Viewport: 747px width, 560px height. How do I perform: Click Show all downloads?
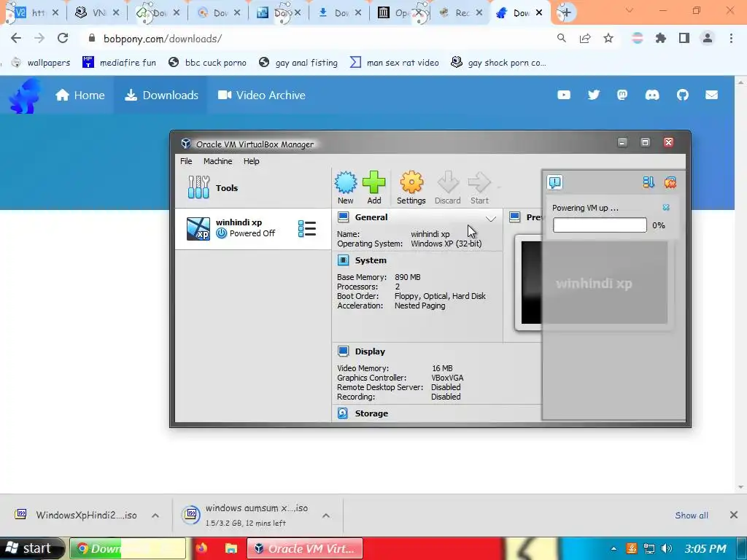coord(692,516)
